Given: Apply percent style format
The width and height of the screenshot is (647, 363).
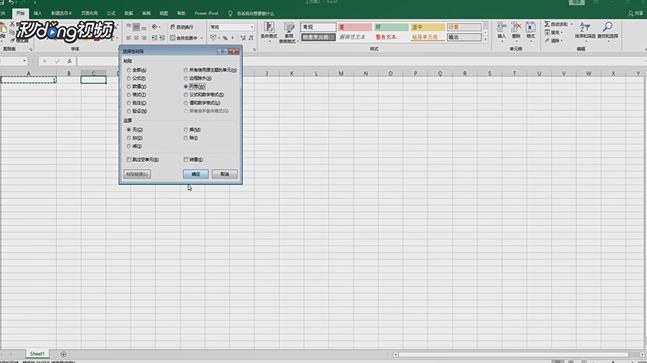Looking at the screenshot, I should coord(225,38).
